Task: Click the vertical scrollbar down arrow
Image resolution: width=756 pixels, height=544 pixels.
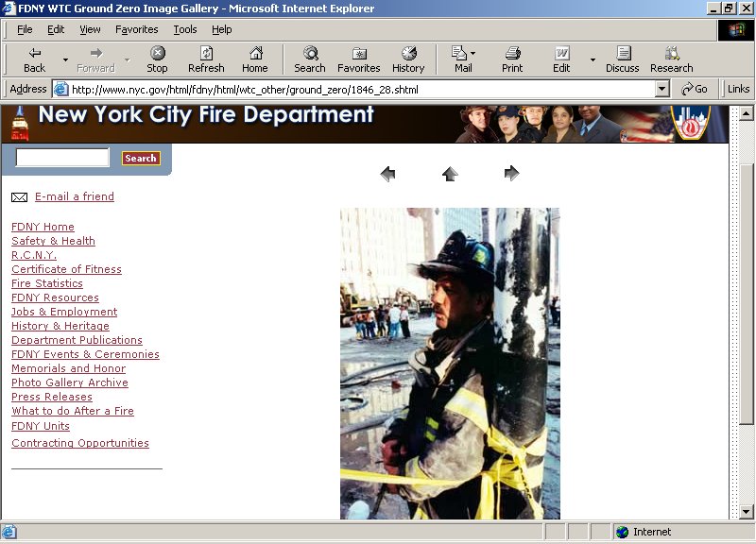Action: [x=747, y=511]
